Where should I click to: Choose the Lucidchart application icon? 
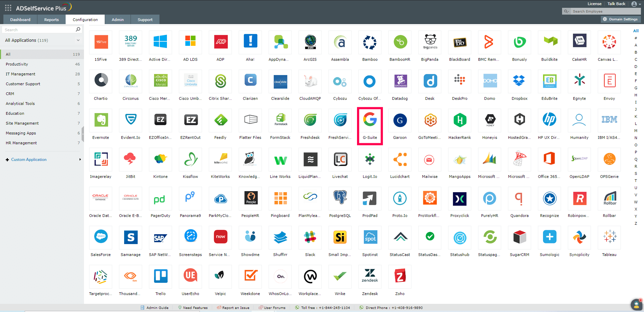400,159
